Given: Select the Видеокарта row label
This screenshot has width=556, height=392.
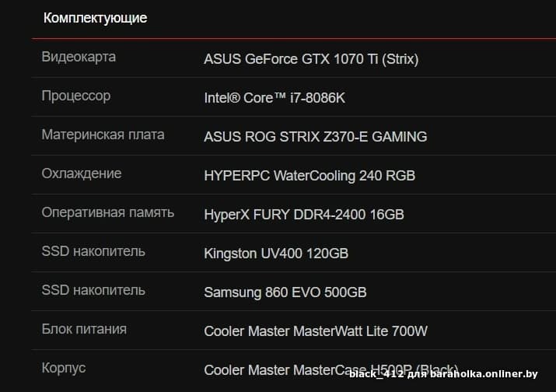Looking at the screenshot, I should click(x=79, y=57).
